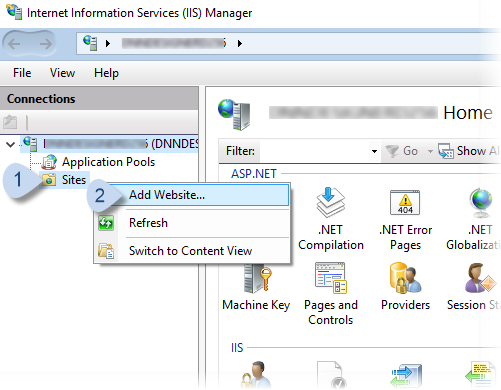Viewport: 501px width, 390px height.
Task: Click the green Refresh icon in context menu
Action: coord(106,223)
